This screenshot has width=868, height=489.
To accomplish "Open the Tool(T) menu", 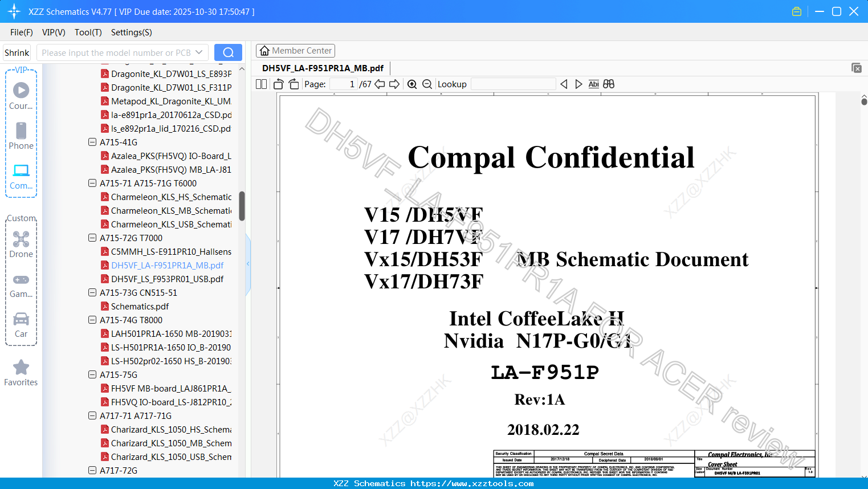I will click(x=88, y=32).
